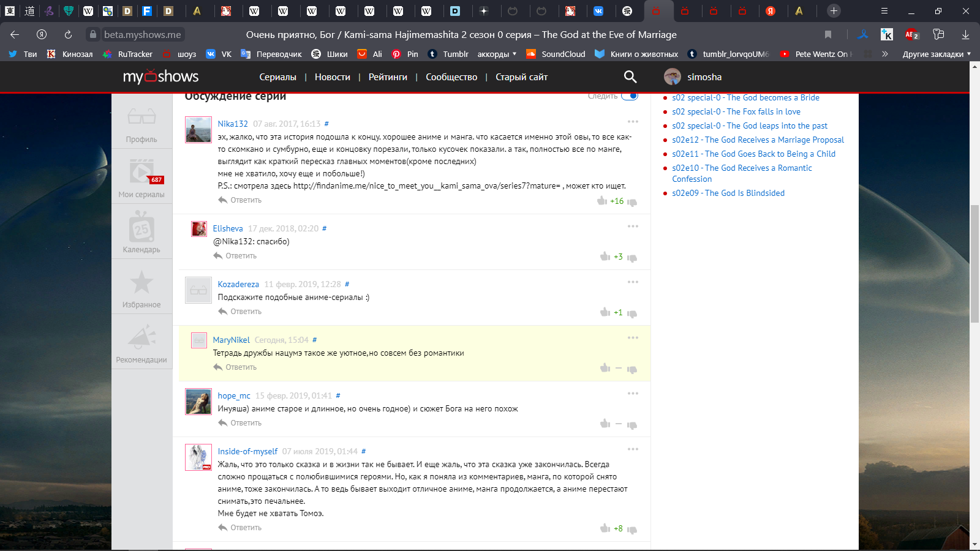Show more bookmarks chevron
This screenshot has height=551, width=980.
pyautogui.click(x=884, y=54)
